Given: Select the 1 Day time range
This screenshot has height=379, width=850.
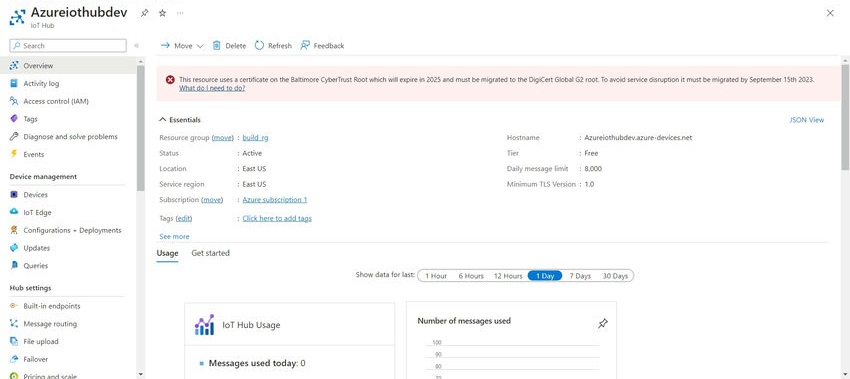Looking at the screenshot, I should [545, 276].
